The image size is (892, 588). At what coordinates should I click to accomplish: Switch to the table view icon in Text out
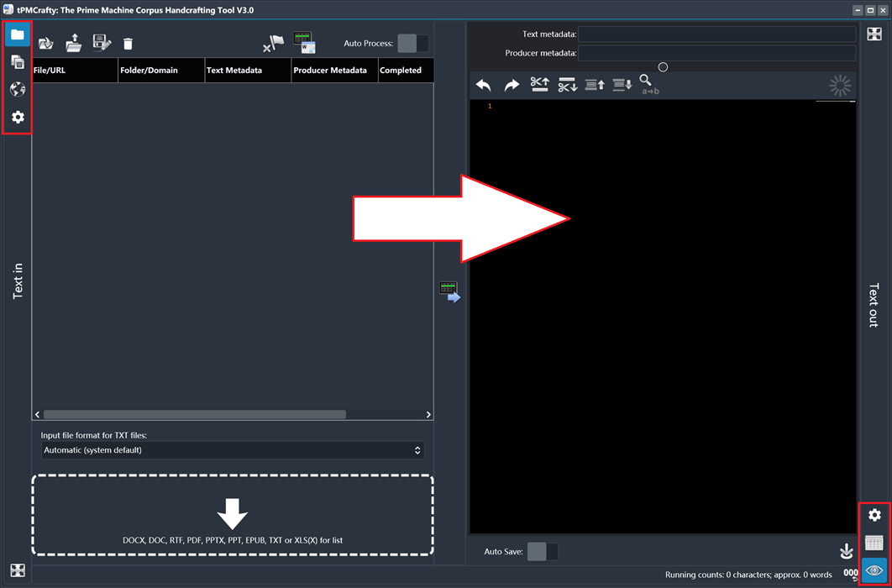(874, 543)
